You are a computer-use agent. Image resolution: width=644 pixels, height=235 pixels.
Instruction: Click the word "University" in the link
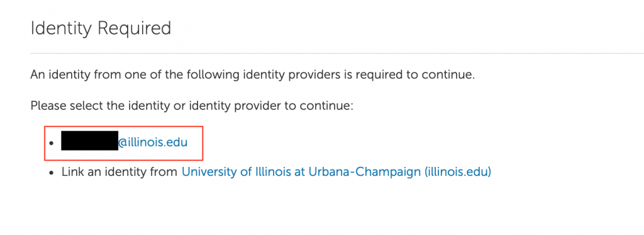(x=209, y=171)
